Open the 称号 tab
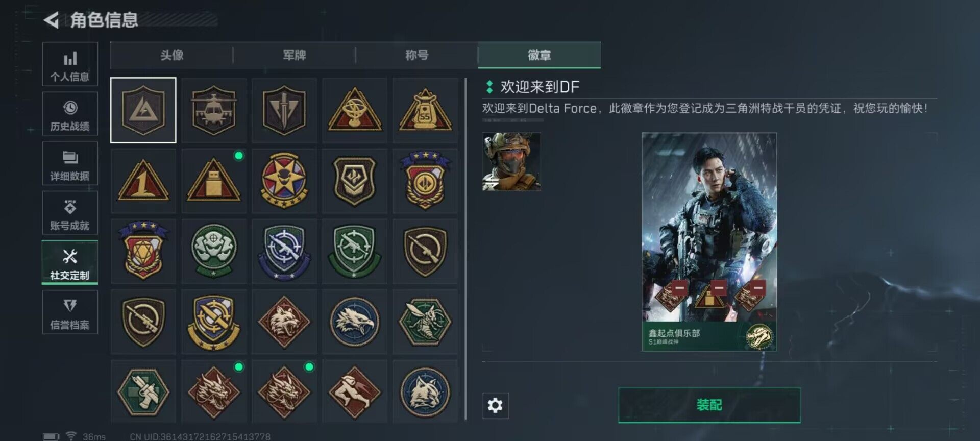Viewport: 980px width, 441px height. point(417,55)
